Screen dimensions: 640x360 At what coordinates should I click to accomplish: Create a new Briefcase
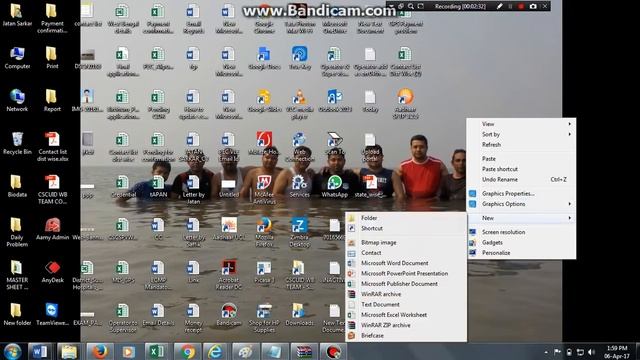406,336
